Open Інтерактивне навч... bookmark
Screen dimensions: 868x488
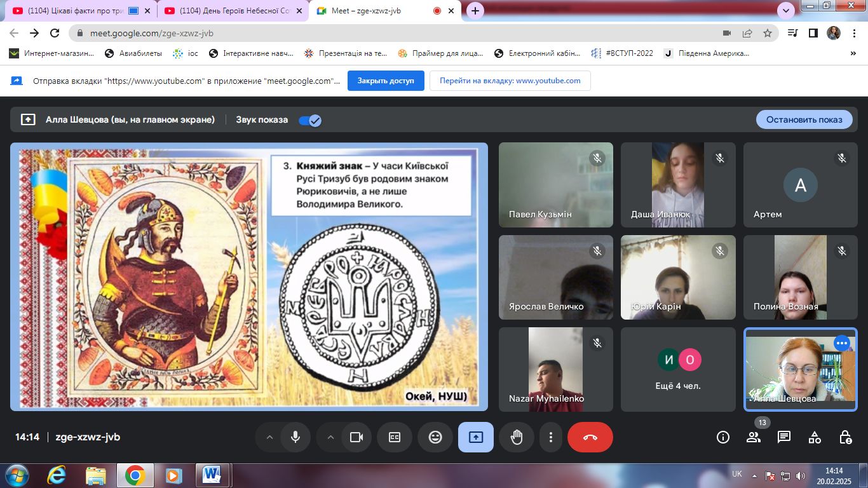point(251,53)
